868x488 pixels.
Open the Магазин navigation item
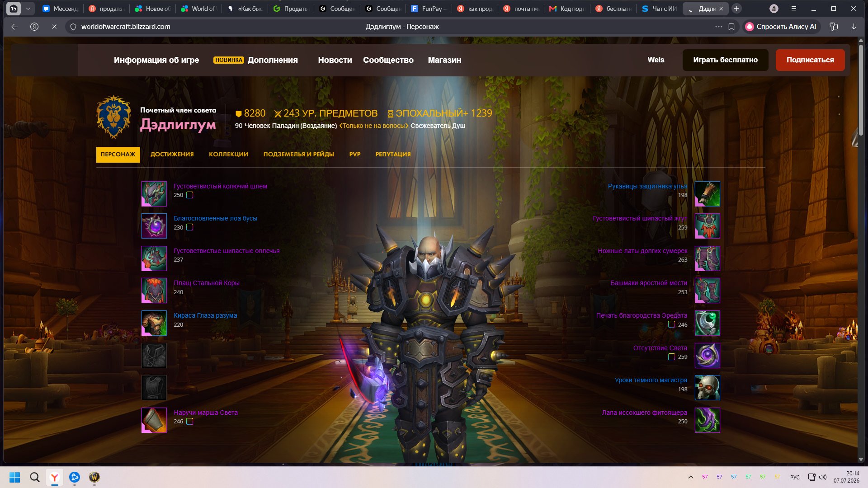coord(445,60)
